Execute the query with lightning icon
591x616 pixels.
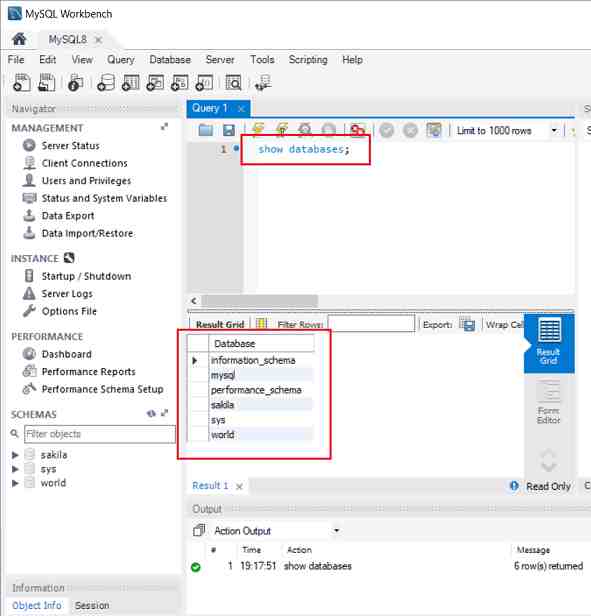coord(258,129)
